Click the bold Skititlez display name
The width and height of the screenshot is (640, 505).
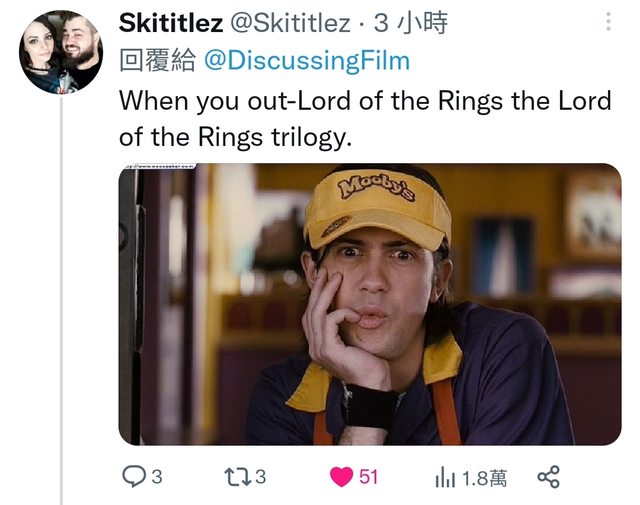170,22
